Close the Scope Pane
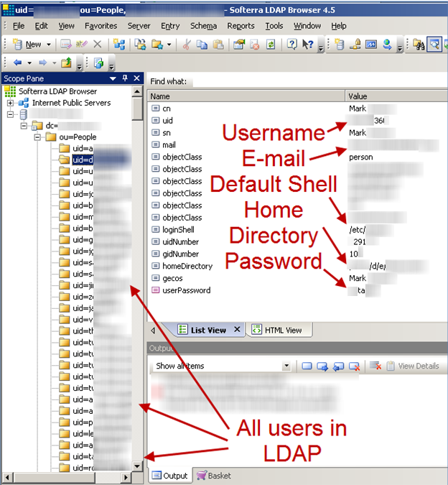The height and width of the screenshot is (485, 448). (x=136, y=78)
